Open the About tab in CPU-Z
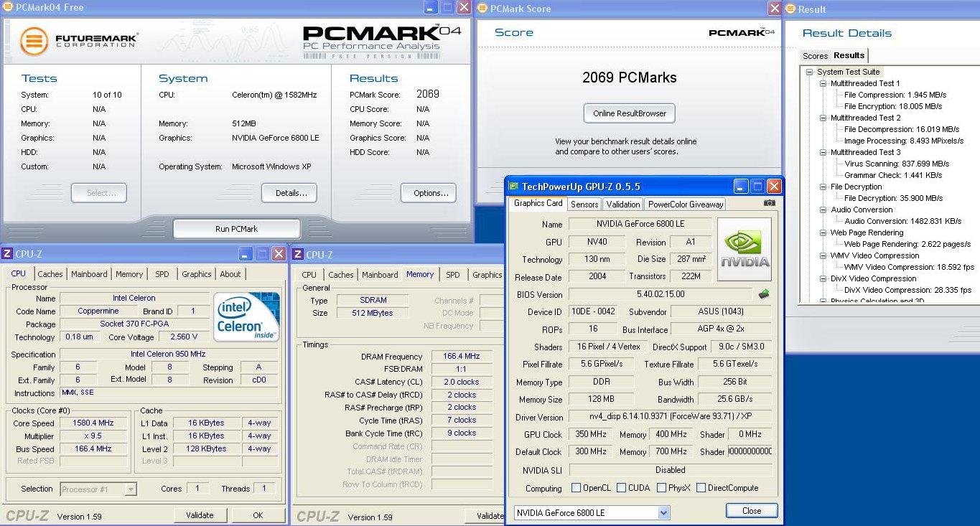 pyautogui.click(x=230, y=274)
